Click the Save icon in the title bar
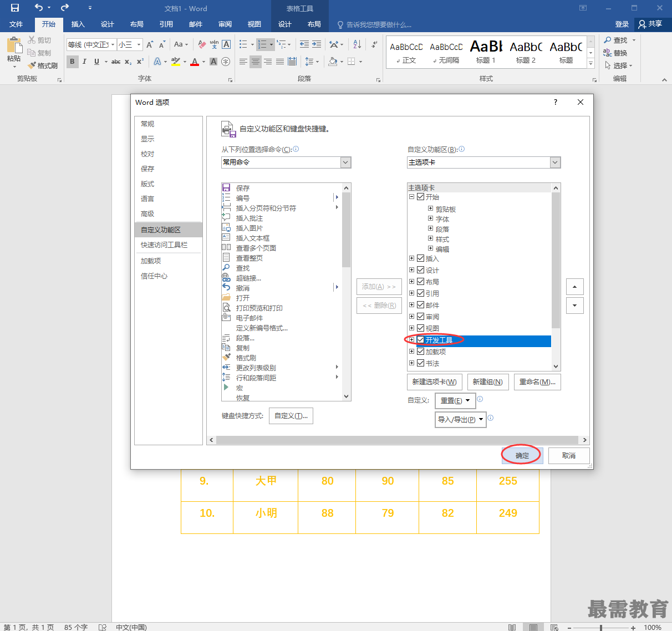The height and width of the screenshot is (631, 672). tap(15, 8)
